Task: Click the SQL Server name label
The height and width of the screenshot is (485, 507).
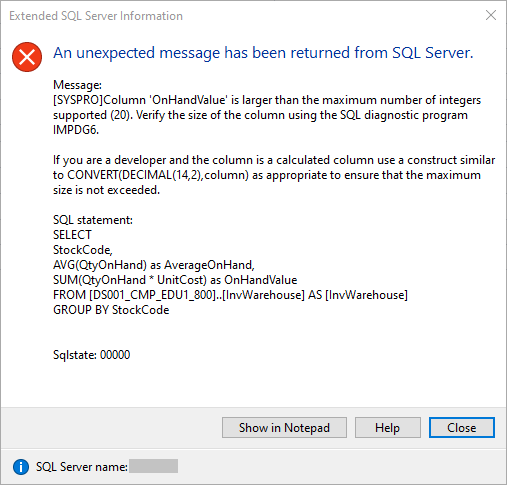Action: pos(82,467)
